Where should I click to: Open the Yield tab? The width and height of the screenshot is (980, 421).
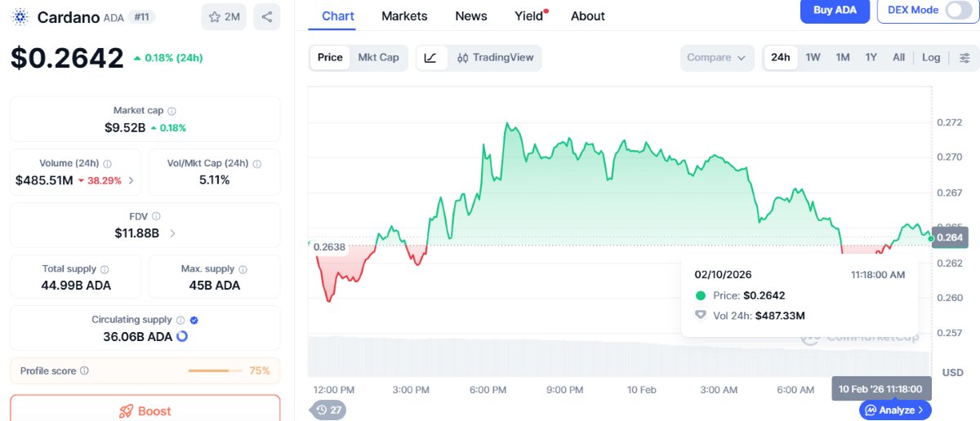[530, 16]
